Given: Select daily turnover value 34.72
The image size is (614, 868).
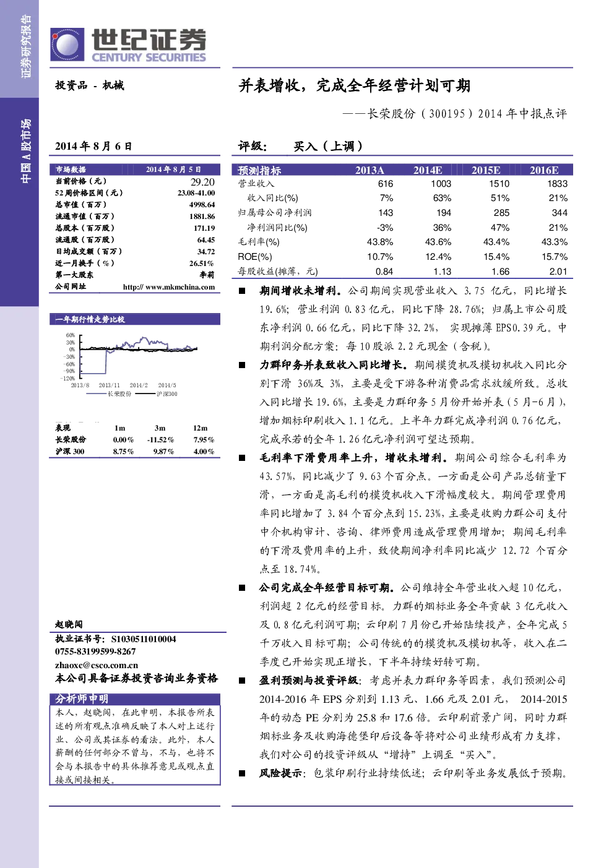Looking at the screenshot, I should 206,252.
